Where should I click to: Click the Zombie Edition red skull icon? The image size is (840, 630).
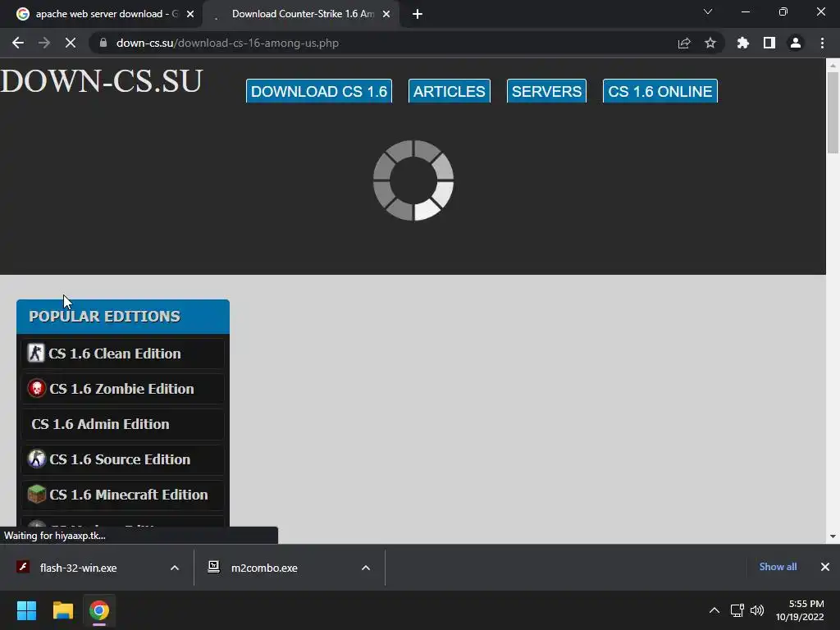click(36, 388)
